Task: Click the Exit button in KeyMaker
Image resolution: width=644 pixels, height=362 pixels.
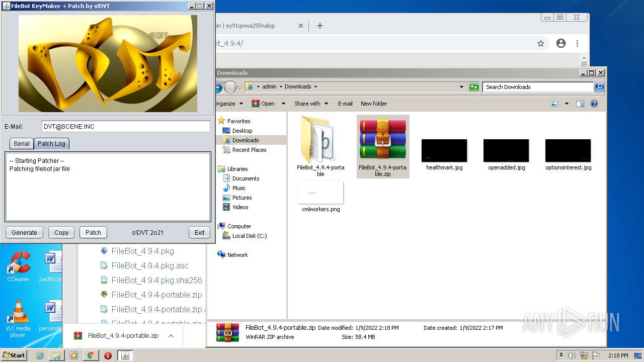Action: (x=200, y=232)
